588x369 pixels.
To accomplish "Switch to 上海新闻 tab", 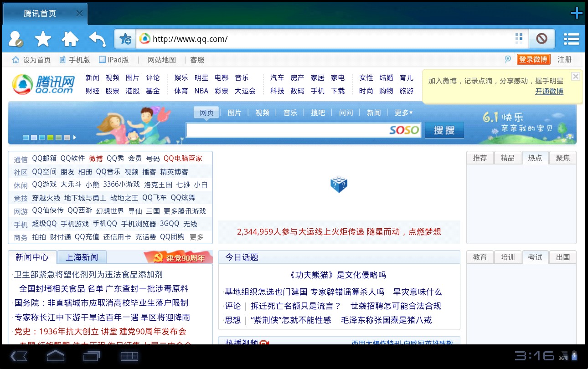I will (82, 257).
